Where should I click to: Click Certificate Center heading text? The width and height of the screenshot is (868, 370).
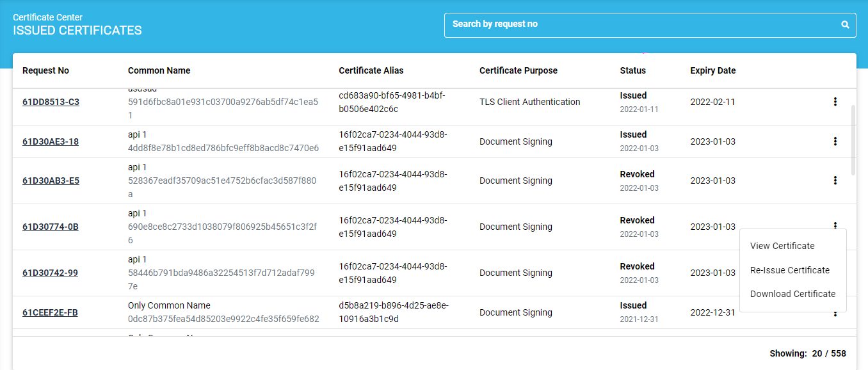coord(47,17)
